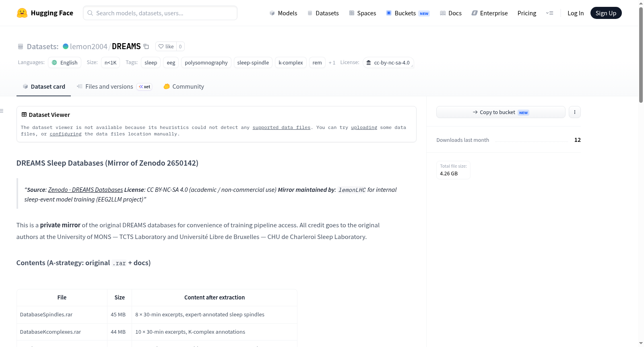Filter by the English language tag

[x=65, y=62]
